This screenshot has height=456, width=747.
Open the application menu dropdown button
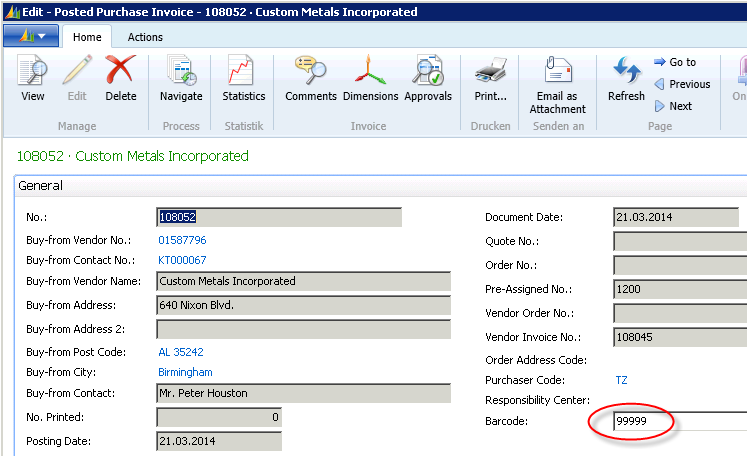[x=30, y=36]
